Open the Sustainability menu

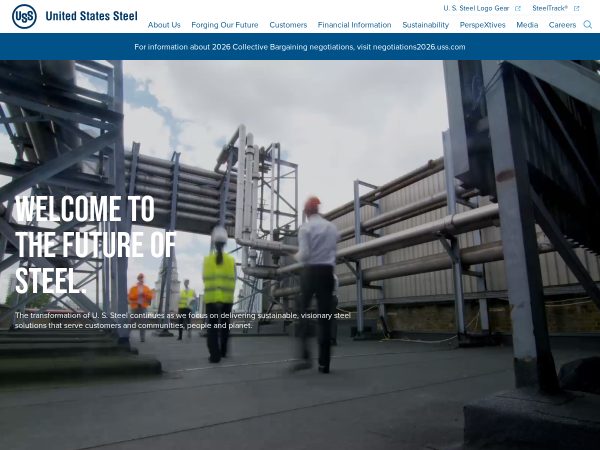(x=426, y=25)
